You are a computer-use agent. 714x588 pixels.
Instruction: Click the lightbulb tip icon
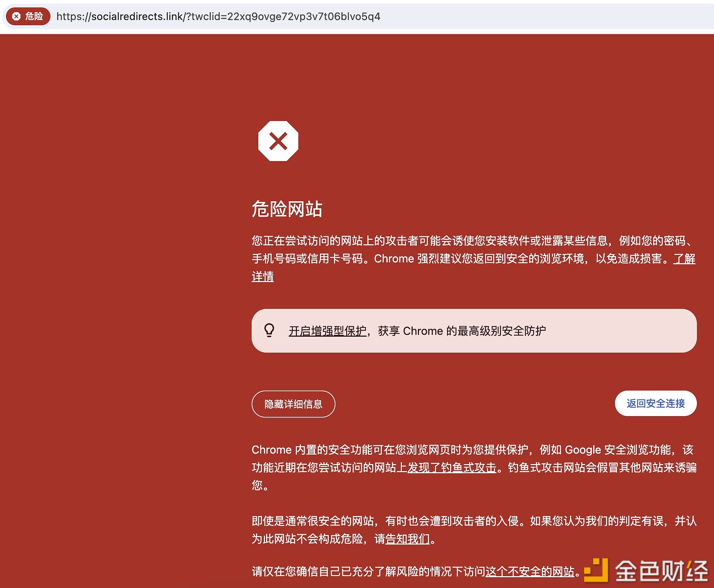coord(269,330)
